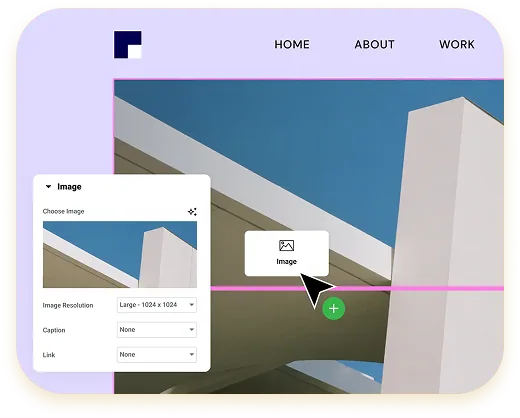Select the Choose Image preview thumbnail

point(120,254)
